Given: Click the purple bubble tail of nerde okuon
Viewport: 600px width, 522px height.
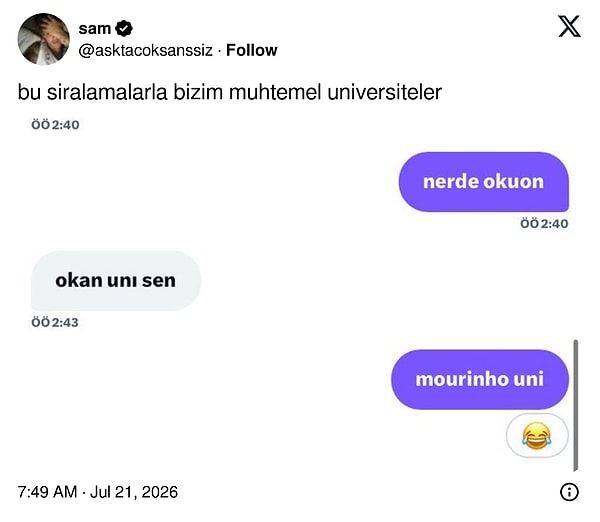Looking at the screenshot, I should [562, 205].
